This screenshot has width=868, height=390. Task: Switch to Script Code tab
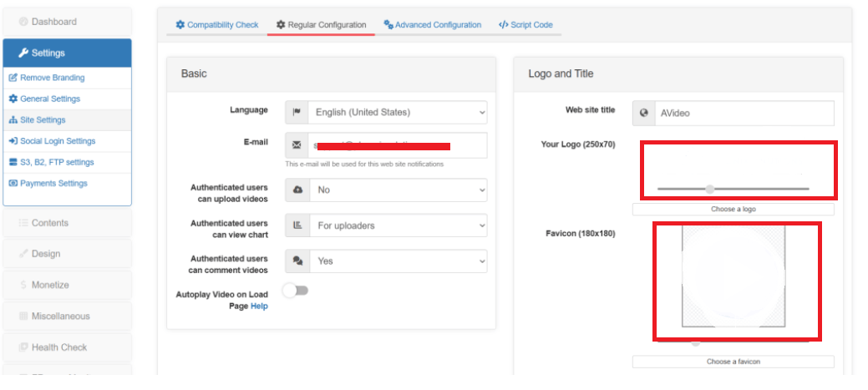pos(525,25)
